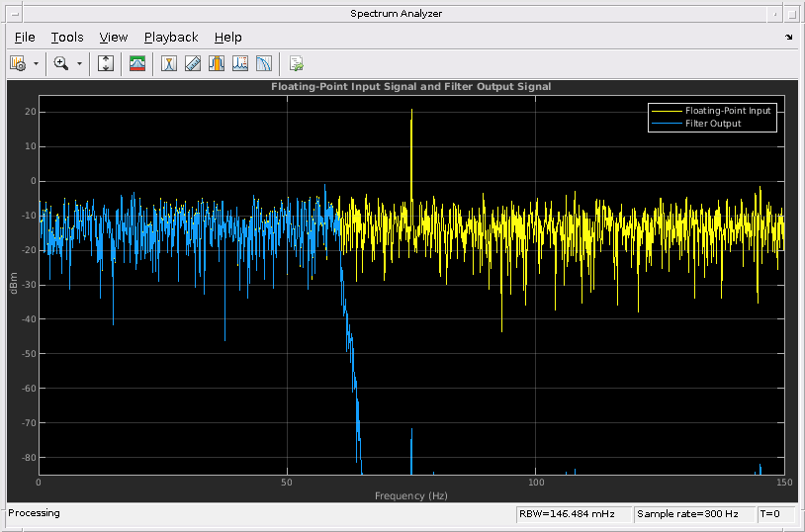805x532 pixels.
Task: Expand the Configuration Properties dropdown arrow
Action: tap(37, 63)
